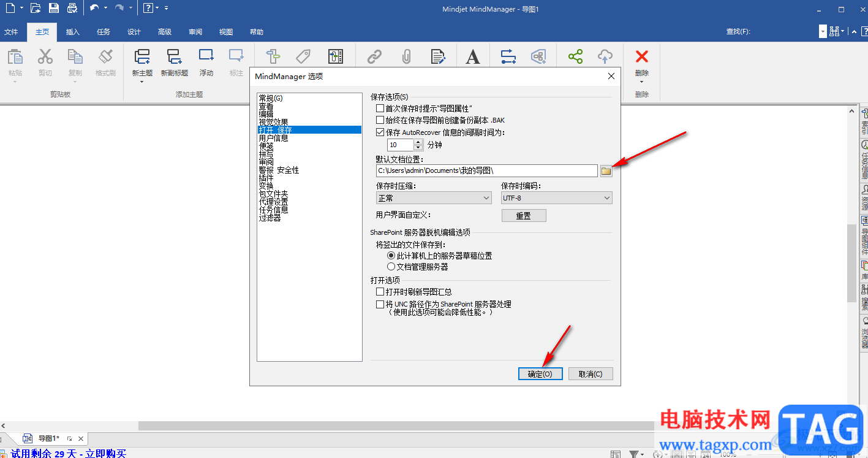868x458 pixels.
Task: Enable 始终在保存导图前创建备份副本 .BAK checkbox
Action: pyautogui.click(x=380, y=120)
